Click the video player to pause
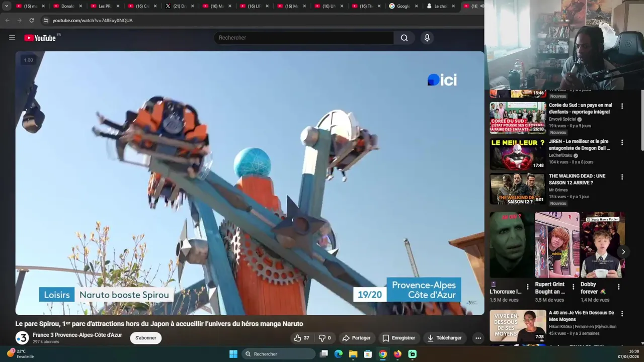The width and height of the screenshot is (644, 362). click(x=250, y=183)
